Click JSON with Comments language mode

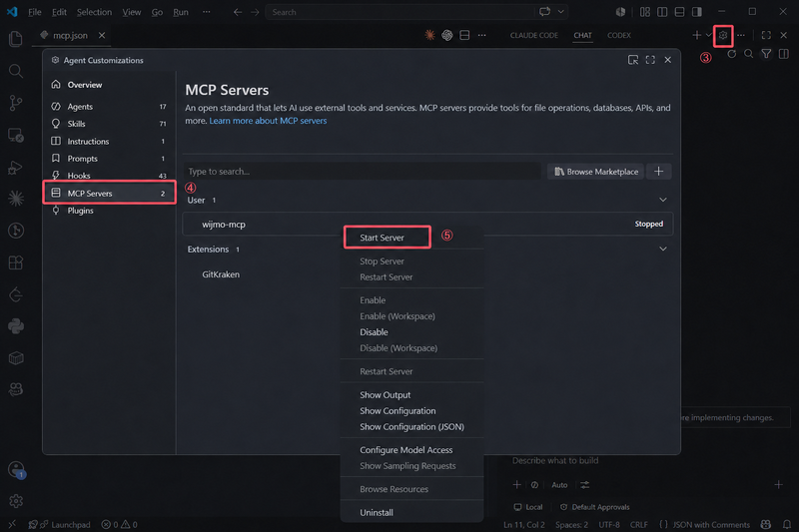(x=711, y=524)
